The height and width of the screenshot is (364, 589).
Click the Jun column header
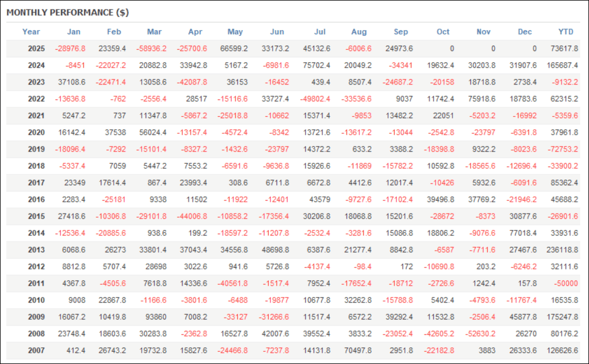277,32
